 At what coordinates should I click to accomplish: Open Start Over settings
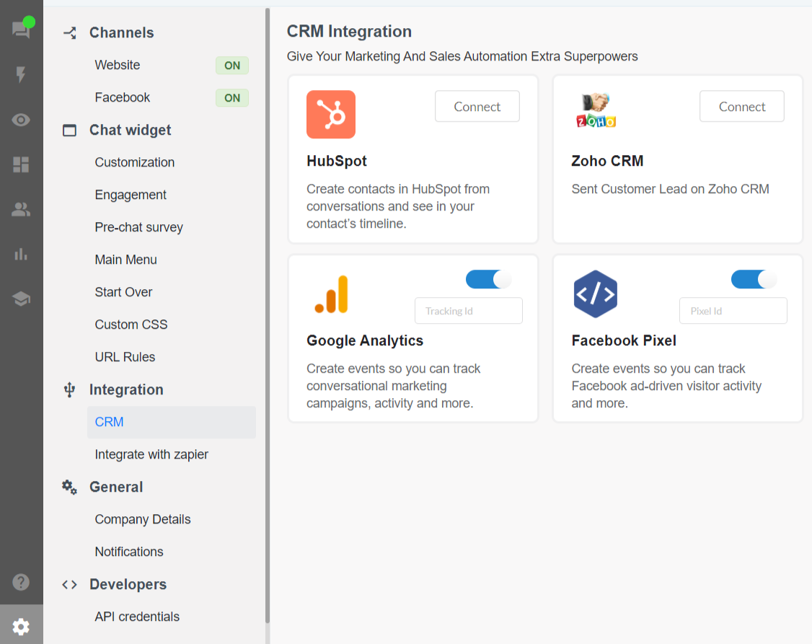pyautogui.click(x=123, y=293)
